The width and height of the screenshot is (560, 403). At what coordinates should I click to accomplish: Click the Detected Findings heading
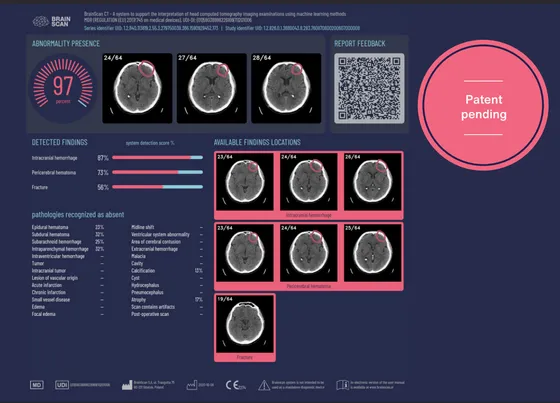(x=60, y=142)
